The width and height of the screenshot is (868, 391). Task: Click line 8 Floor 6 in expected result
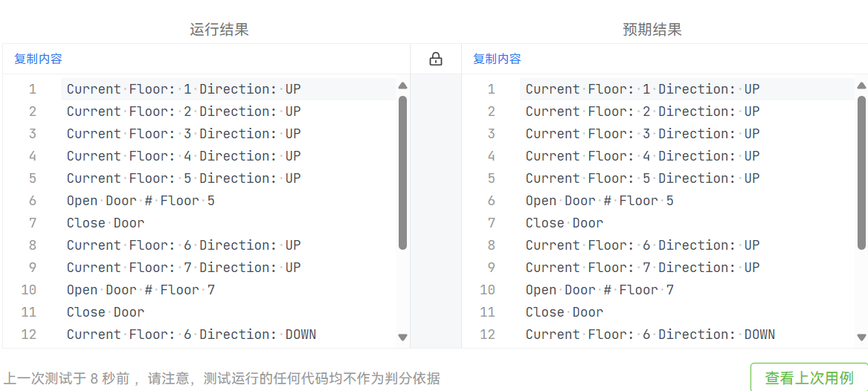(x=641, y=245)
